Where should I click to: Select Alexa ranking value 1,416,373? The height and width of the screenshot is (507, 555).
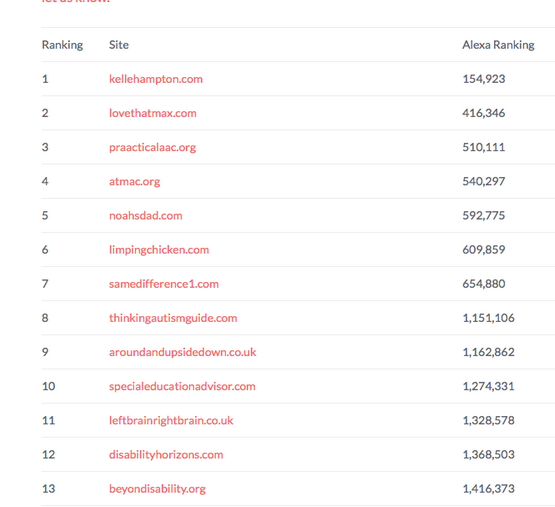pos(488,489)
